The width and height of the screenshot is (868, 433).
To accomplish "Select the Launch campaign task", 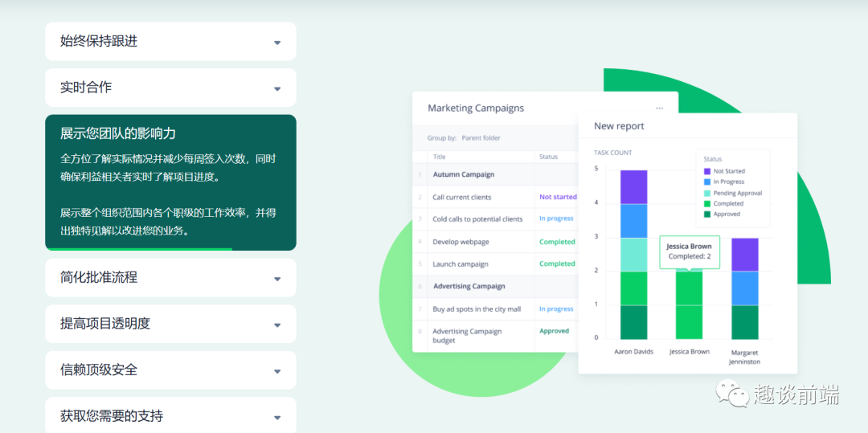I will click(460, 263).
